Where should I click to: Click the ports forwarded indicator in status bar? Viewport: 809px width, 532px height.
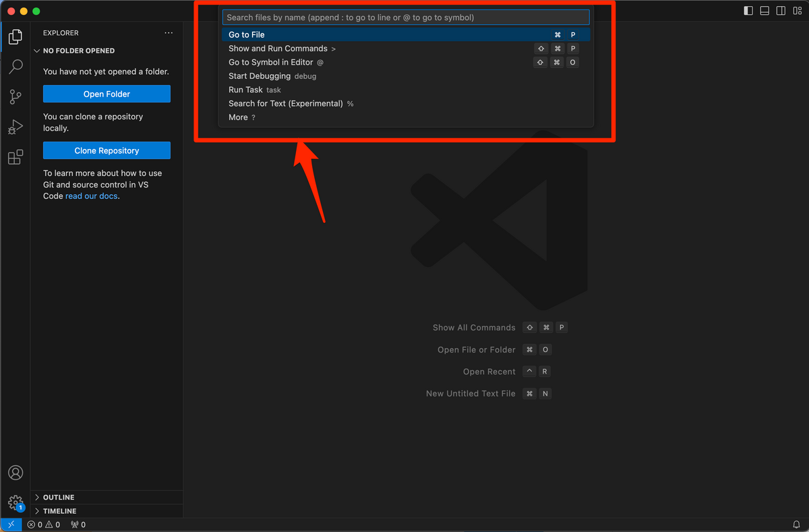pos(78,525)
